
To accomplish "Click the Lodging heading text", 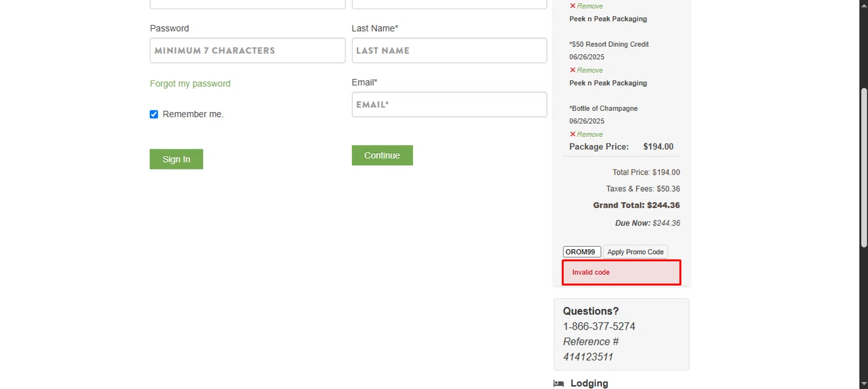I will point(589,383).
